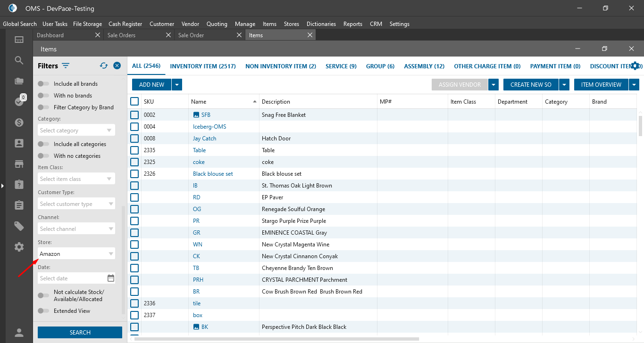Click the user profile icon in sidebar

click(19, 333)
